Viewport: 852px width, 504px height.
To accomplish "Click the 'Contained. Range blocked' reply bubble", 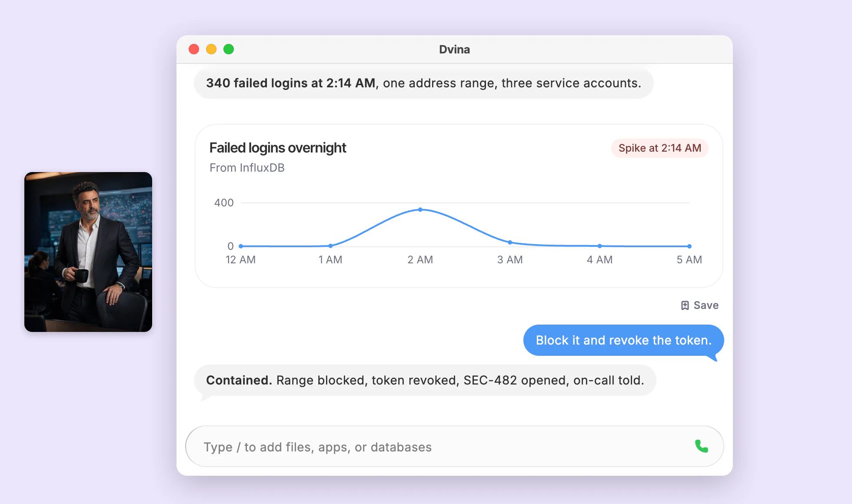I will click(425, 380).
